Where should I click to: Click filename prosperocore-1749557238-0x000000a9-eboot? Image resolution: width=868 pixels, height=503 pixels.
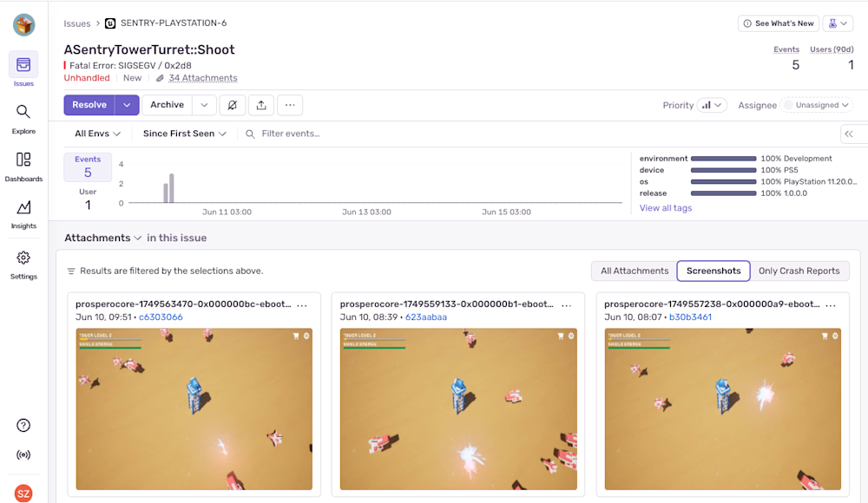point(712,304)
